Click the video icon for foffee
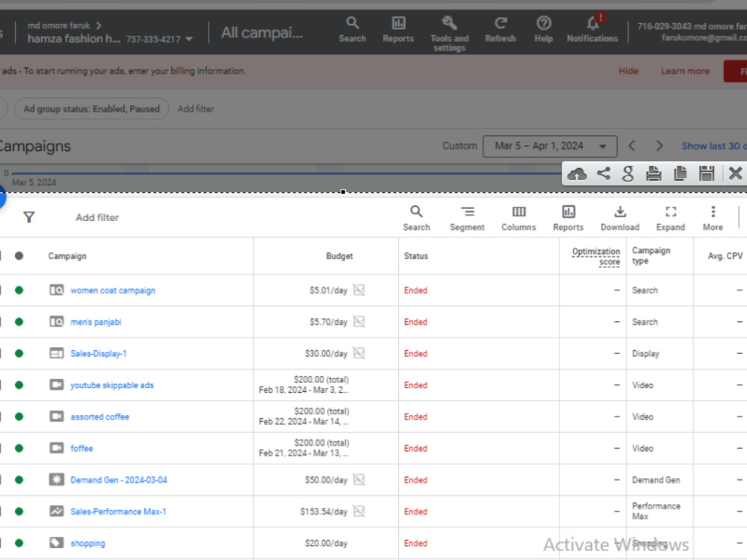Image resolution: width=747 pixels, height=560 pixels. [57, 448]
